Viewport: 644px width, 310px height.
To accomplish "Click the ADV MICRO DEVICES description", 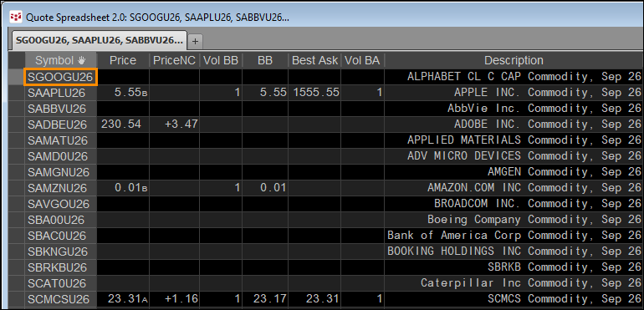I will pos(514,156).
